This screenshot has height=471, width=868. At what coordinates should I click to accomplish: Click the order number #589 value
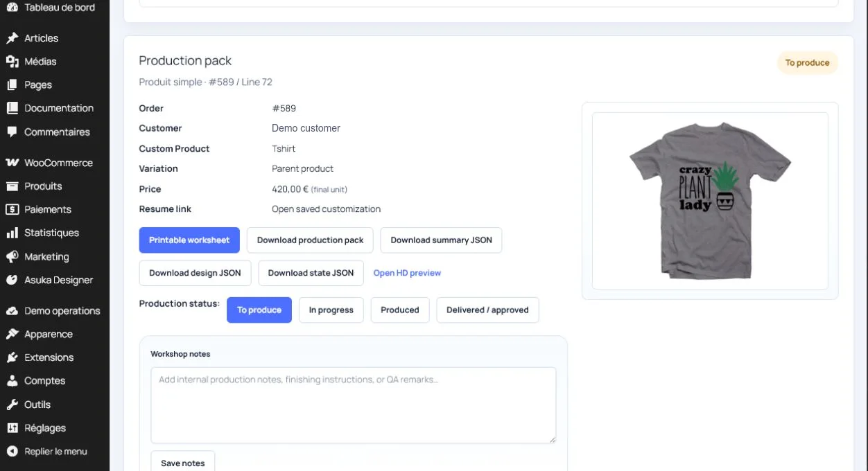tap(284, 108)
